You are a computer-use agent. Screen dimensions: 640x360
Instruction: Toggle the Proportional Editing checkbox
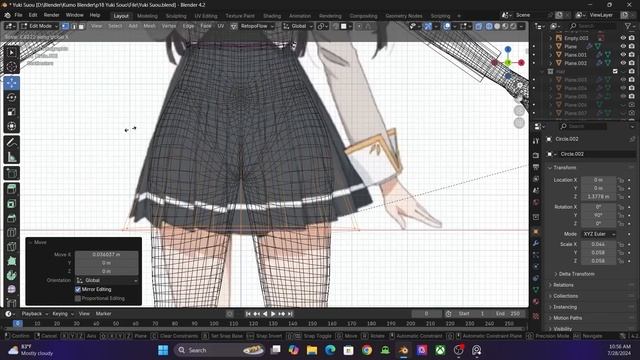click(x=78, y=298)
